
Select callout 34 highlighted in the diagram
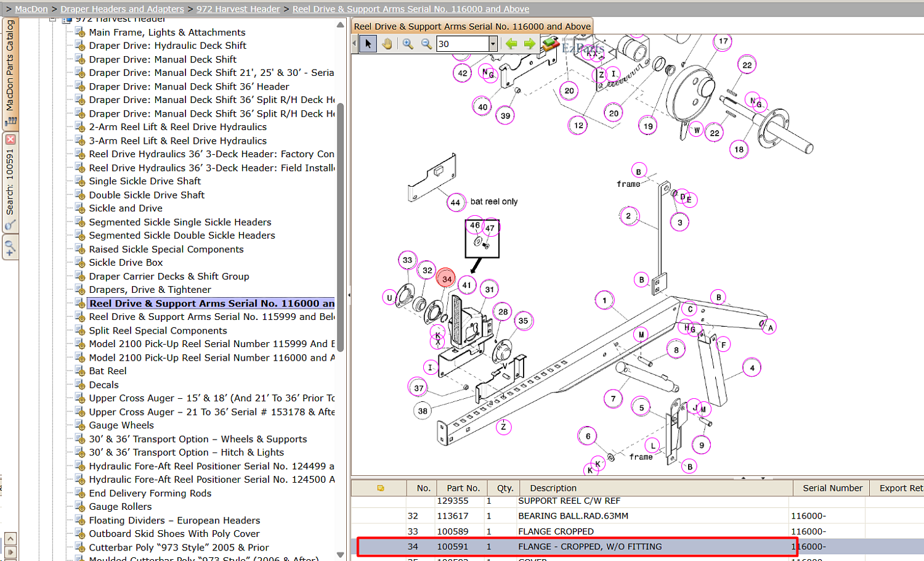(x=446, y=279)
